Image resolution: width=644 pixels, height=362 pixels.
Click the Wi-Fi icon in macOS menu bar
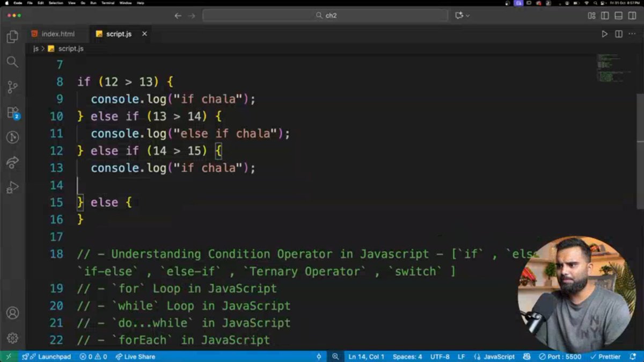pos(587,3)
